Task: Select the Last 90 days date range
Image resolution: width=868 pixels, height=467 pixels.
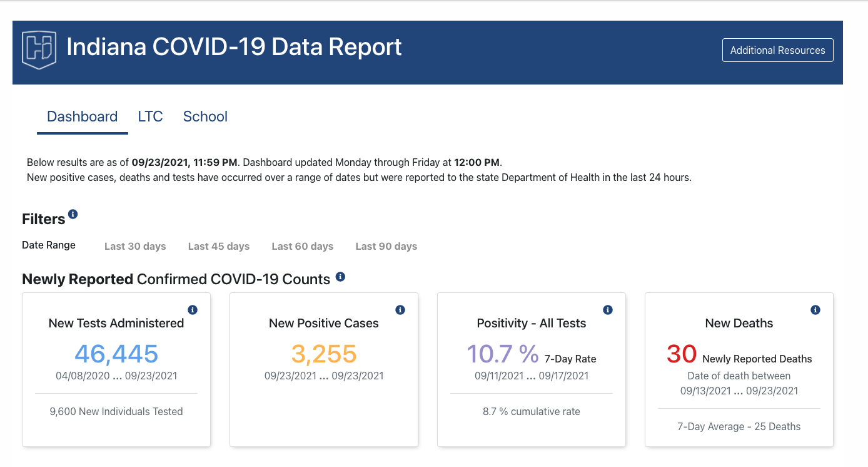Action: coord(386,246)
